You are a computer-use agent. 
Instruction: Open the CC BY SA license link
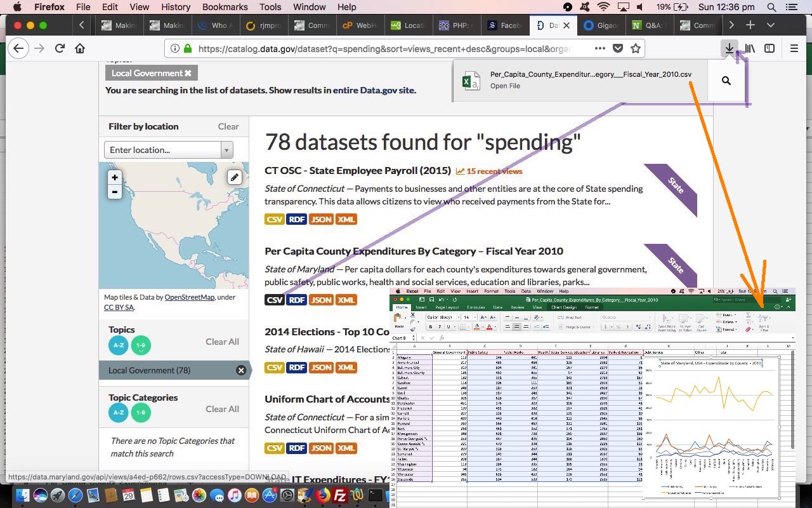(x=119, y=307)
